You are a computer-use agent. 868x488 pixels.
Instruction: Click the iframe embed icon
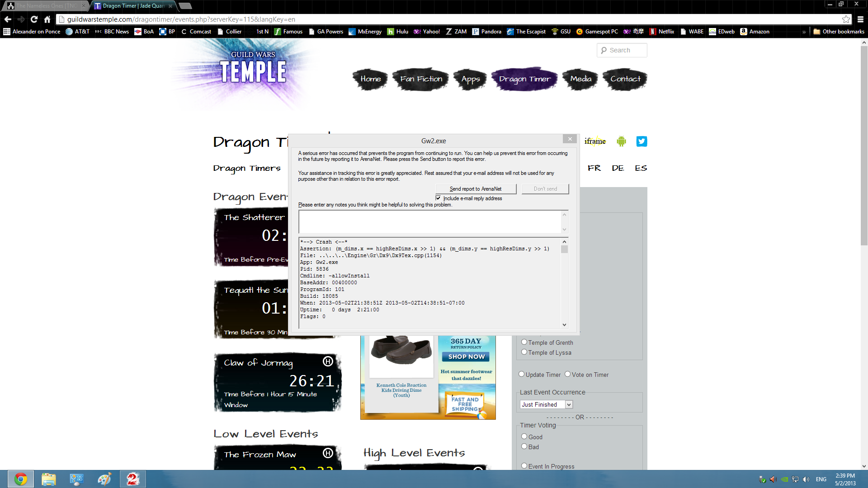[x=595, y=141]
